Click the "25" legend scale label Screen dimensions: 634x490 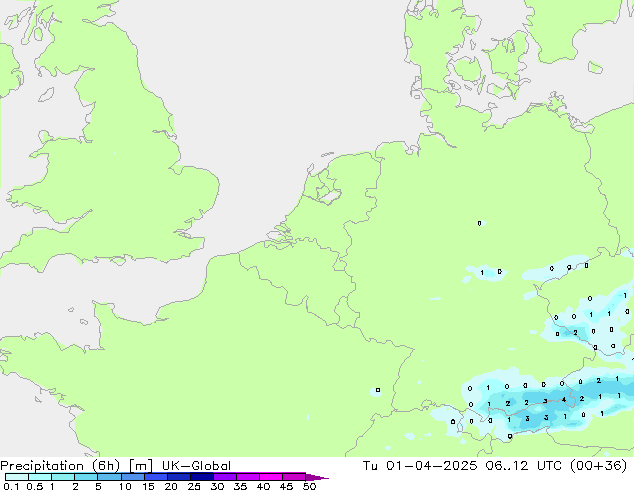tap(194, 486)
